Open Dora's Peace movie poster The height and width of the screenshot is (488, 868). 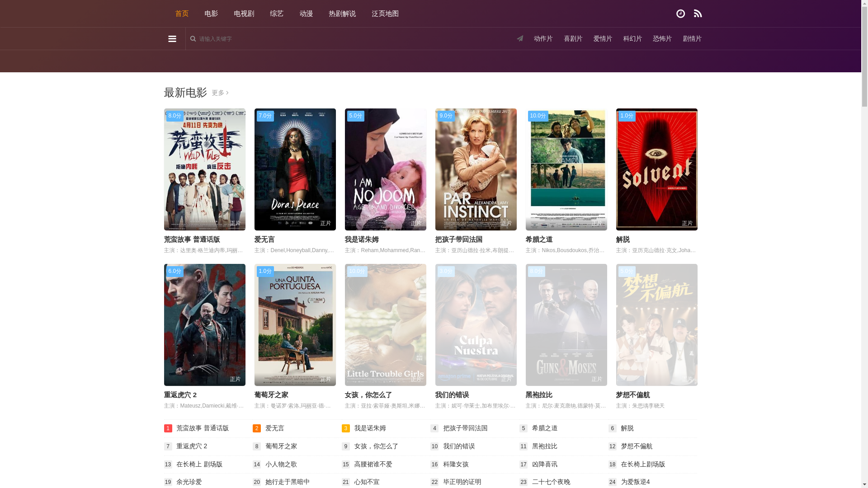tap(295, 169)
